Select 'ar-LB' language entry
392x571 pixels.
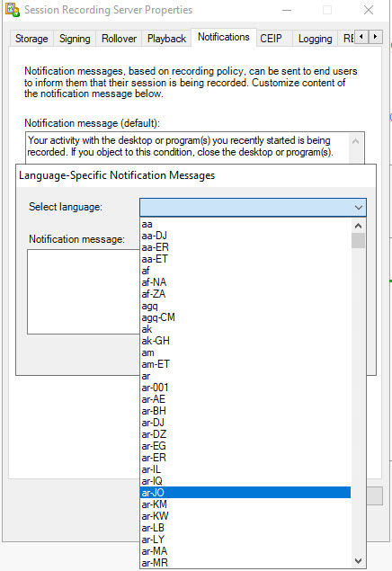click(x=245, y=528)
